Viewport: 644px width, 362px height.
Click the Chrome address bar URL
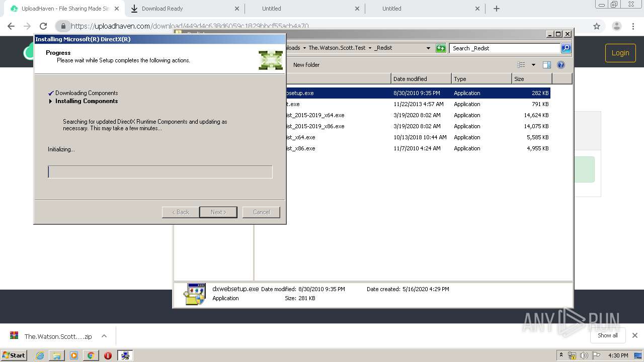(x=190, y=26)
